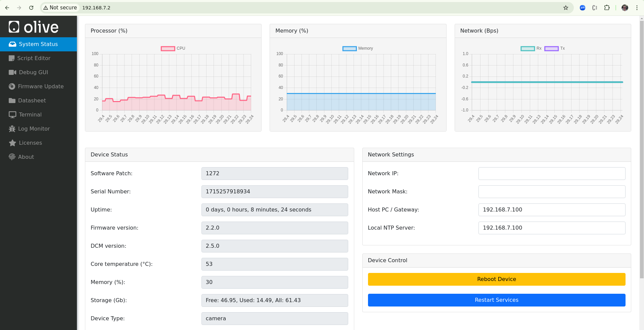Click the About fingerprint icon

click(x=12, y=157)
